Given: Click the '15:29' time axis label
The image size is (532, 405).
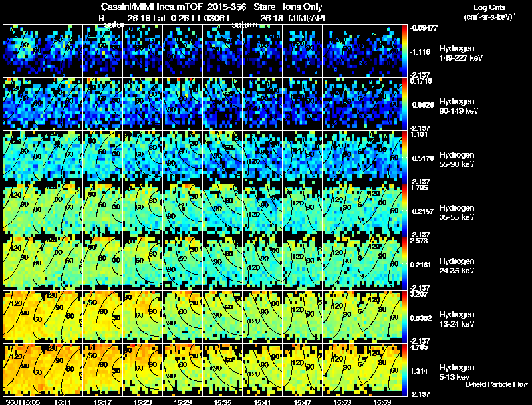Looking at the screenshot, I should coord(183,402).
